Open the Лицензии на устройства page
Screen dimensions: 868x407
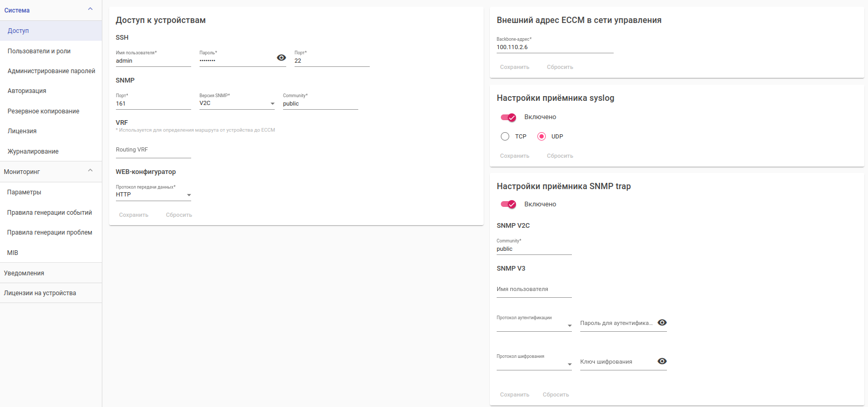point(40,293)
